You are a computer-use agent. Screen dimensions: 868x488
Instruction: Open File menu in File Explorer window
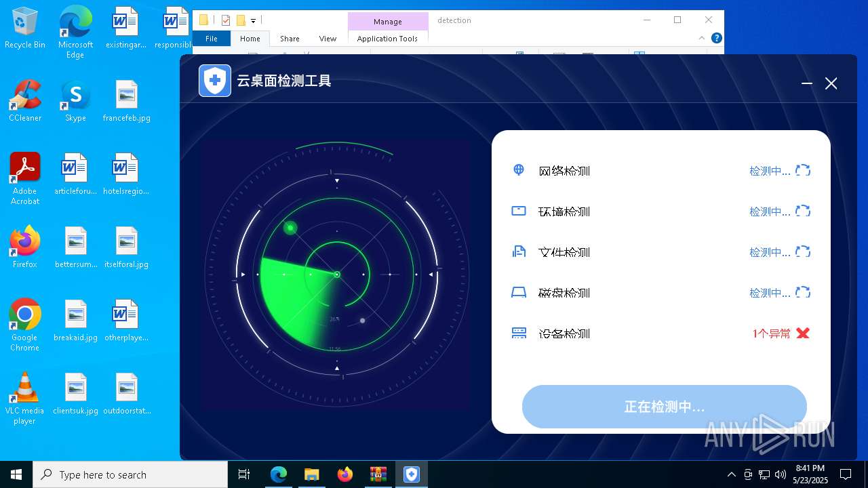212,39
